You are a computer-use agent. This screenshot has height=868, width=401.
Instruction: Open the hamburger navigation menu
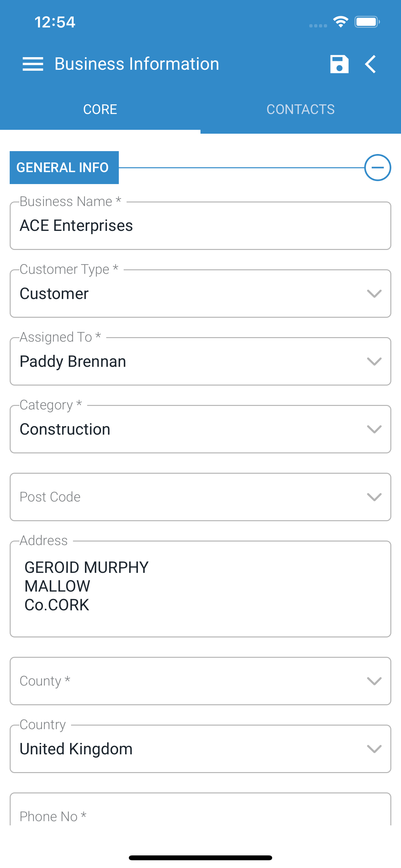coord(33,64)
